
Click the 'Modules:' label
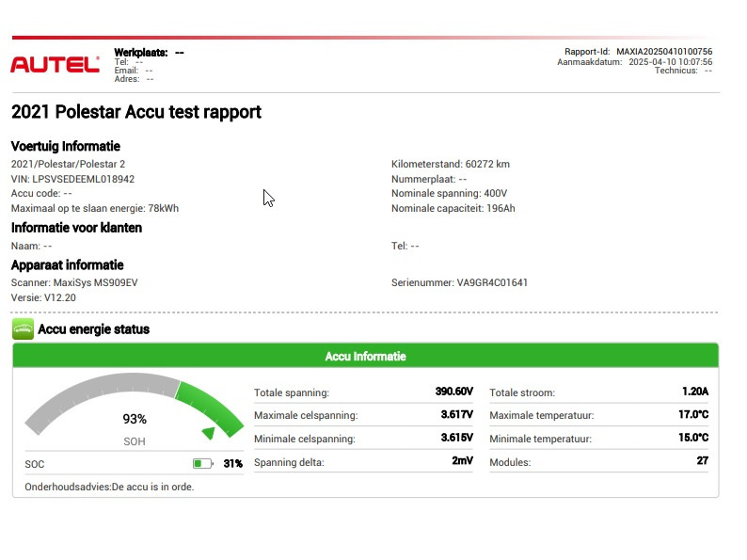pyautogui.click(x=510, y=462)
